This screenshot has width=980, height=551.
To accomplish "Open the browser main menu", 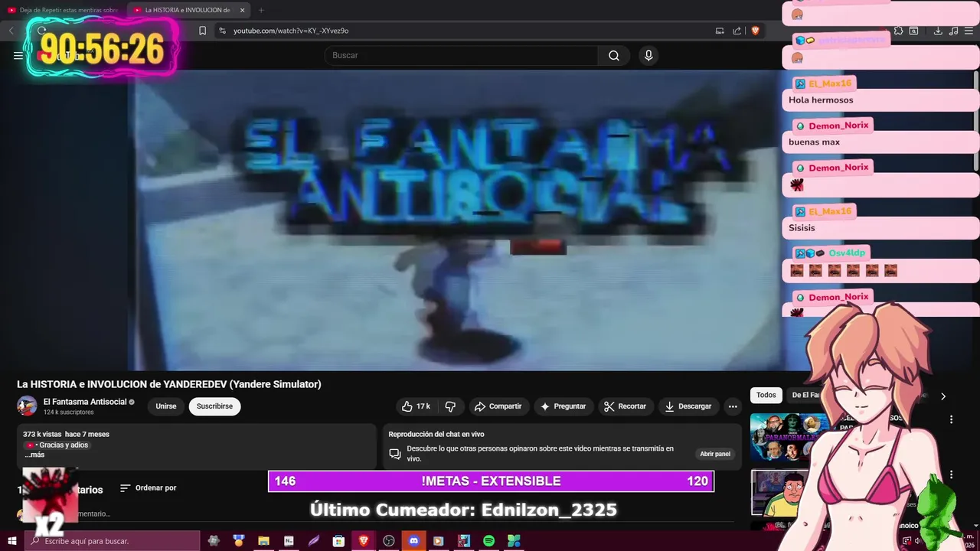I will pos(969,31).
